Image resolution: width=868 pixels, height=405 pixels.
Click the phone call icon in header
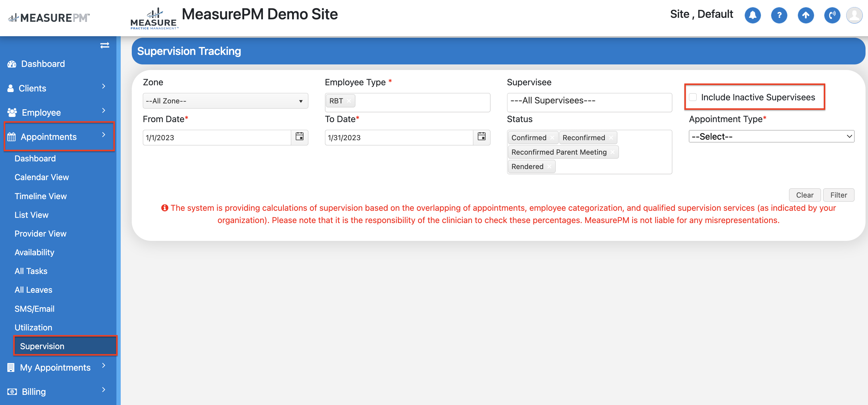[832, 15]
